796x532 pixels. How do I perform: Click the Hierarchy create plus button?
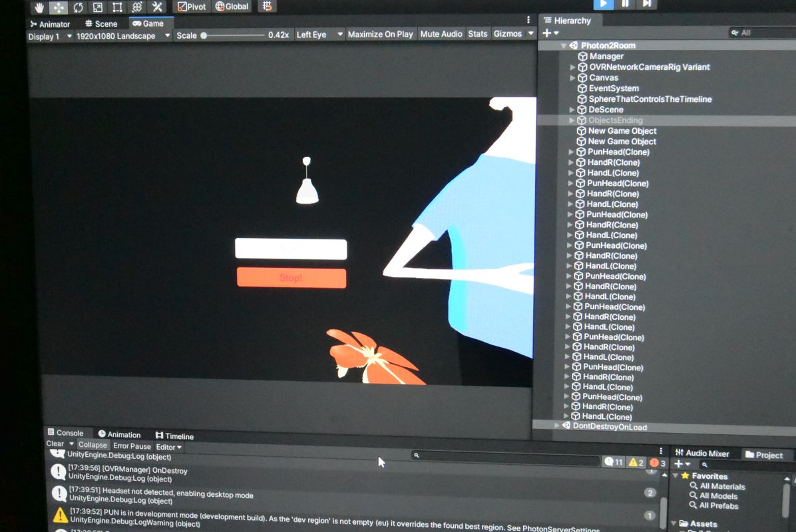(550, 33)
